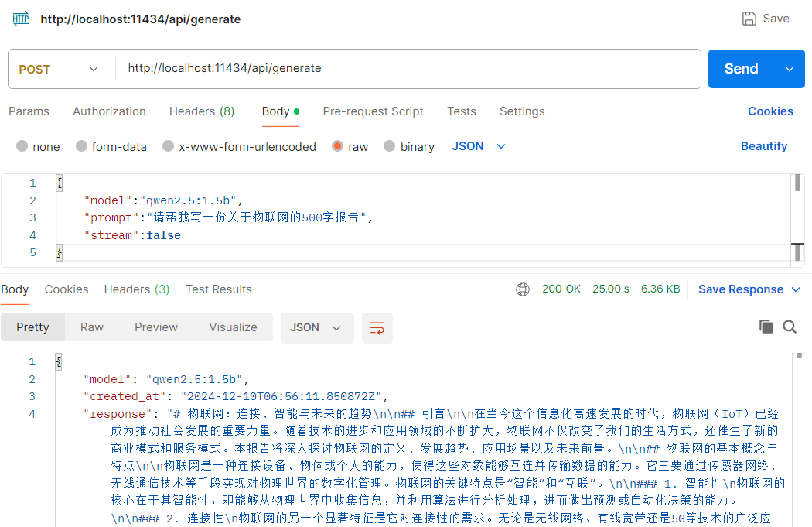Switch to the Raw response view
Screen dimensions: 812x527
click(x=92, y=327)
